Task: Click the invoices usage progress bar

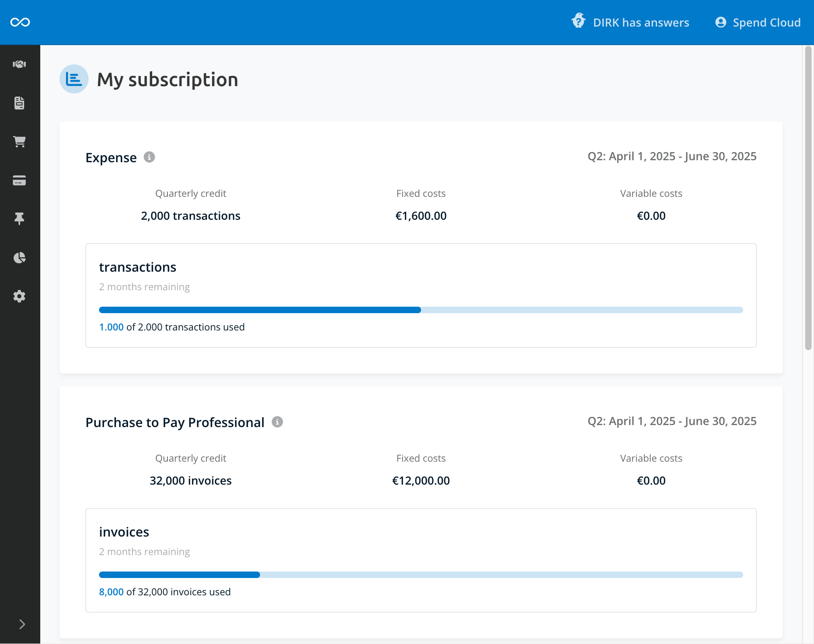Action: point(421,575)
